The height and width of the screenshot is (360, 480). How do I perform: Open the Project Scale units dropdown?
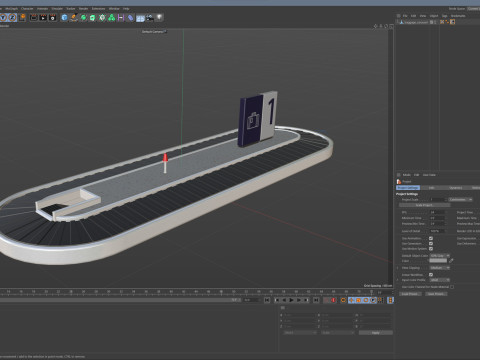[460, 199]
